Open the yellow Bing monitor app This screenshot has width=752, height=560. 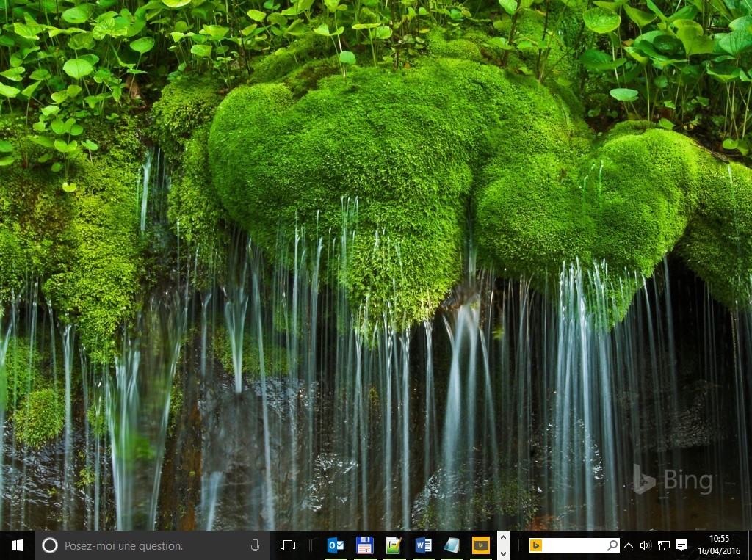click(481, 545)
